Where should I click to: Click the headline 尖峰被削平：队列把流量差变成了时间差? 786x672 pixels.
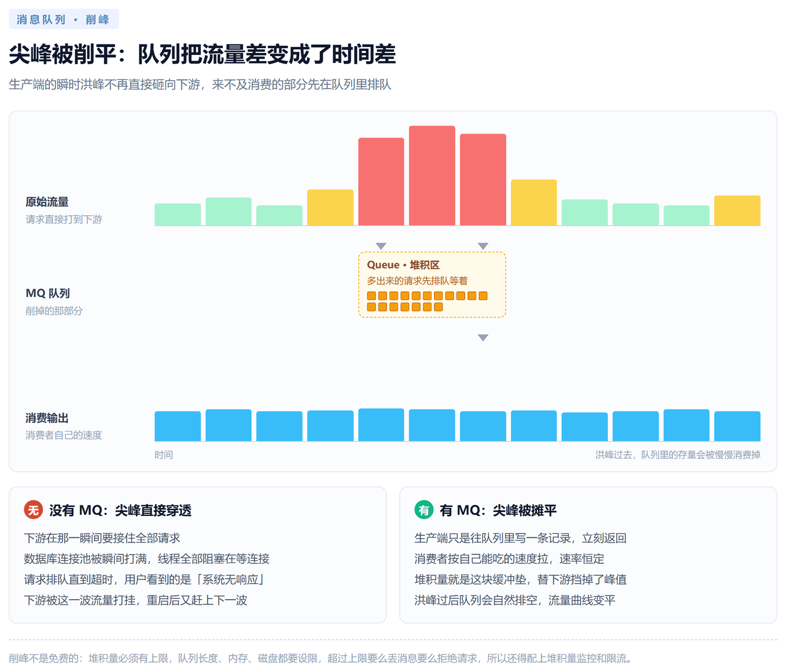coord(202,54)
